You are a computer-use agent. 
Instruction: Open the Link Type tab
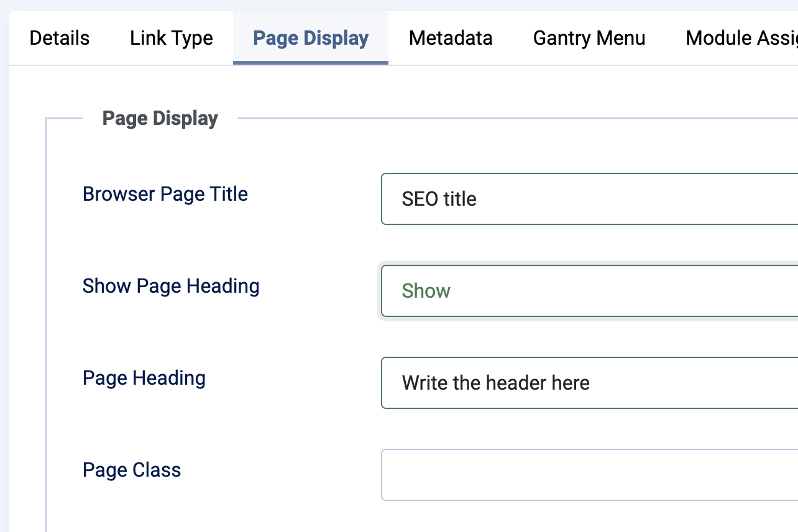pos(171,38)
